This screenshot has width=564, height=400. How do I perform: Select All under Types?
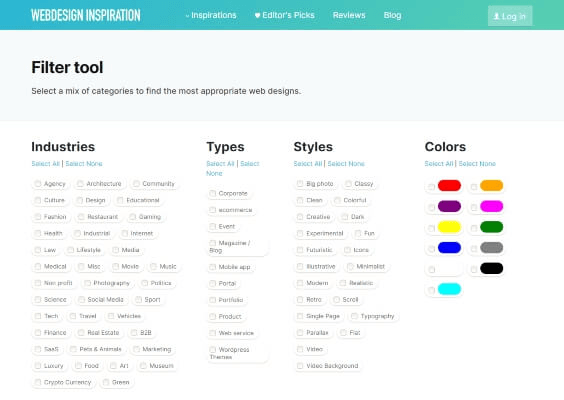point(220,164)
